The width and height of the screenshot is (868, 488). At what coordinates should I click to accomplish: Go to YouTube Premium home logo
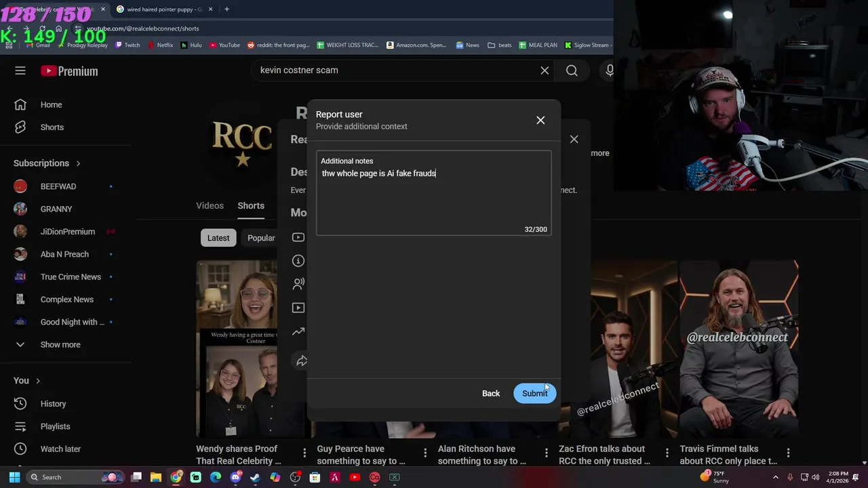tap(68, 70)
